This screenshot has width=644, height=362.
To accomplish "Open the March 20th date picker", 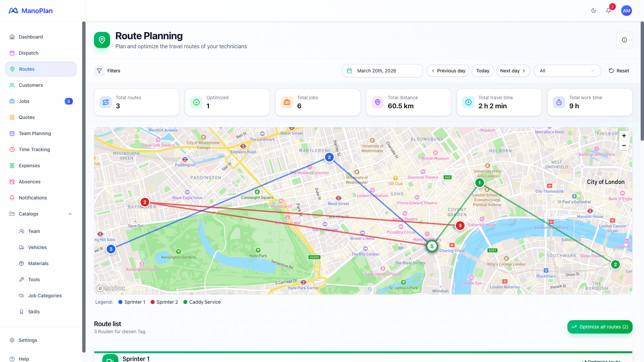I will pos(382,71).
